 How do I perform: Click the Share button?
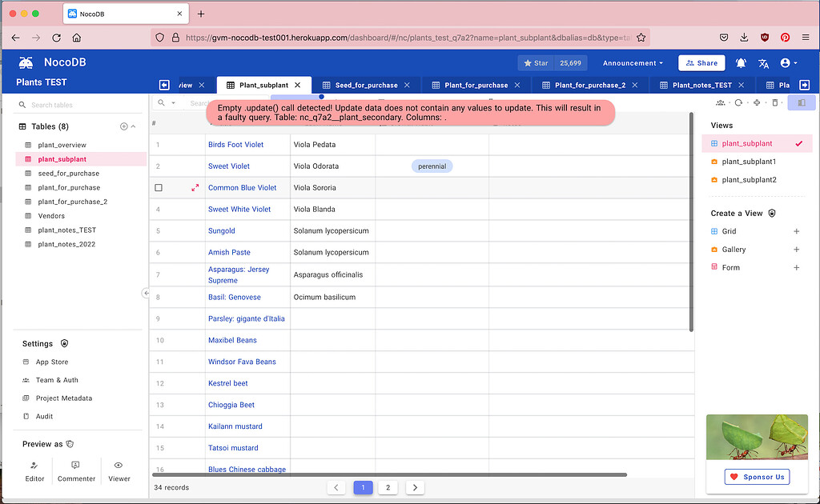(x=701, y=62)
